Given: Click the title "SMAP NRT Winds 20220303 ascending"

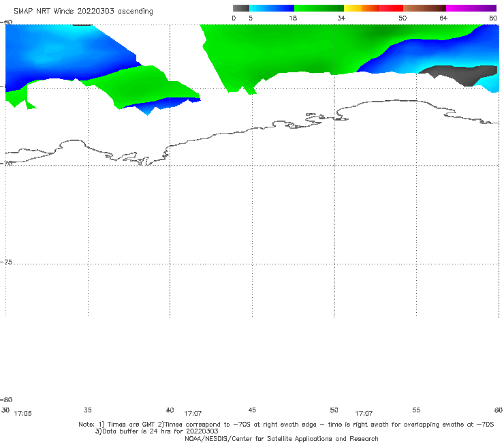Looking at the screenshot, I should pyautogui.click(x=83, y=11).
